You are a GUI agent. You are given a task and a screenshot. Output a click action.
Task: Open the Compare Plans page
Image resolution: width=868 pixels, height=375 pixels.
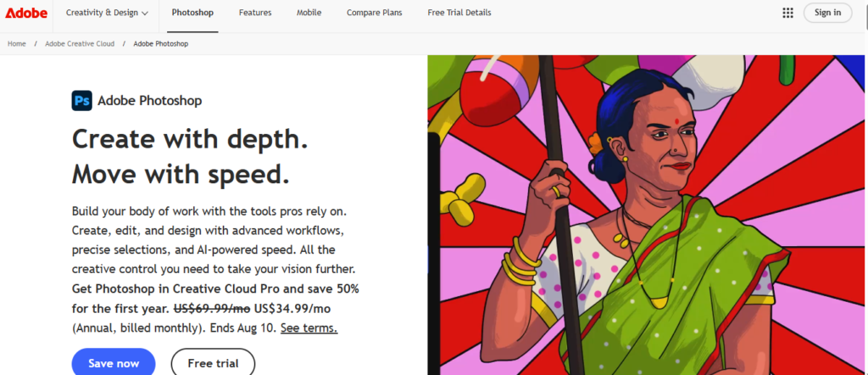tap(374, 13)
